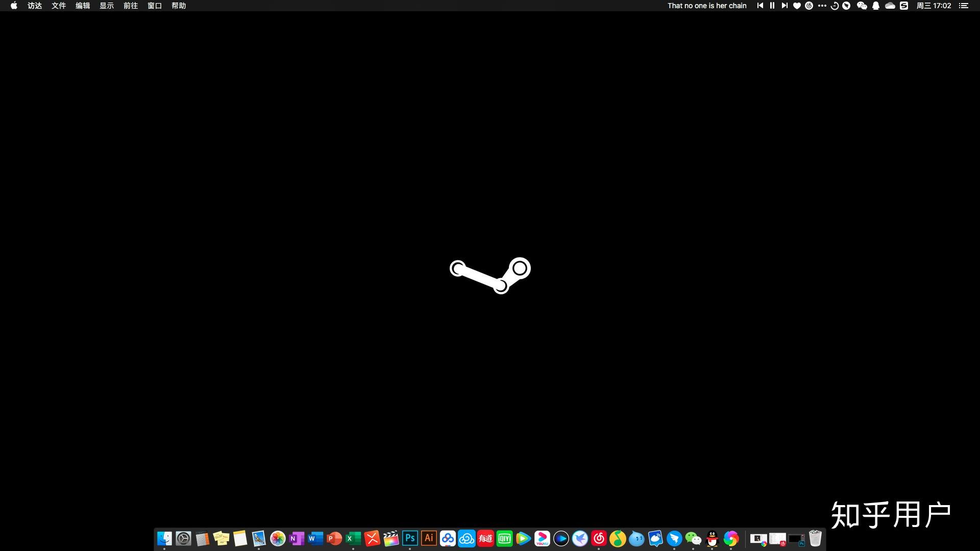Open the Notification Center list icon

pos(963,6)
